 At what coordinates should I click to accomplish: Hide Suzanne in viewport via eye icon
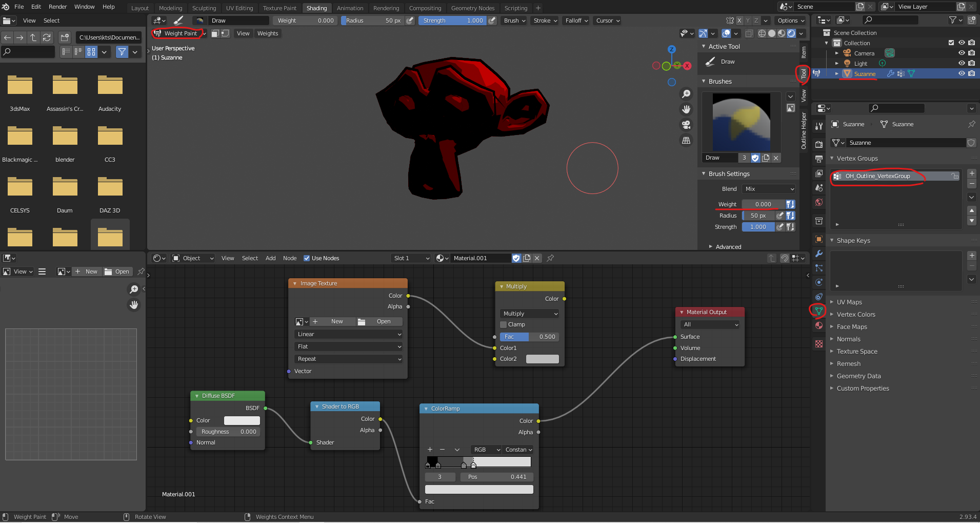pos(962,73)
